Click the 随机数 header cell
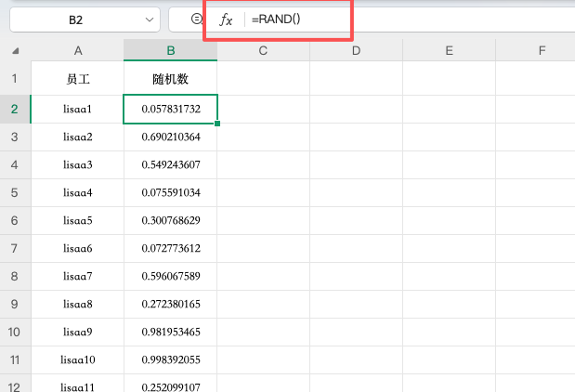The height and width of the screenshot is (392, 575). point(171,80)
